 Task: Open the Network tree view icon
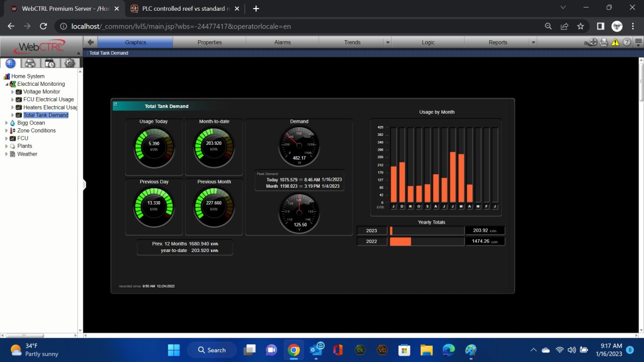[30, 63]
